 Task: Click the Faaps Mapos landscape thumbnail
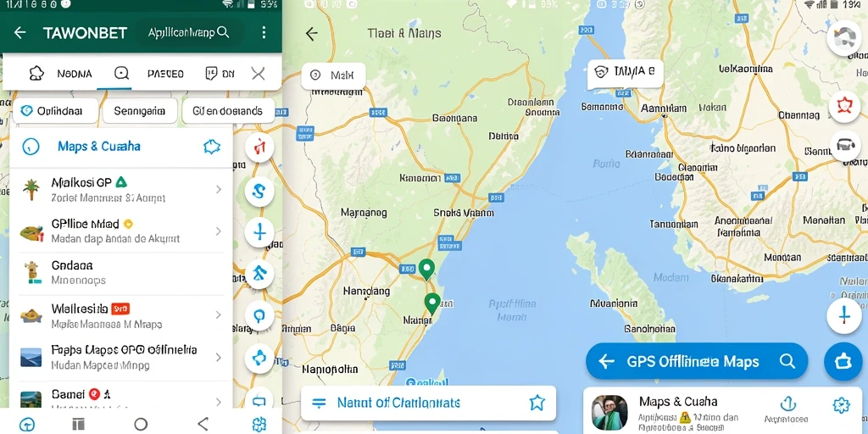coord(31,357)
